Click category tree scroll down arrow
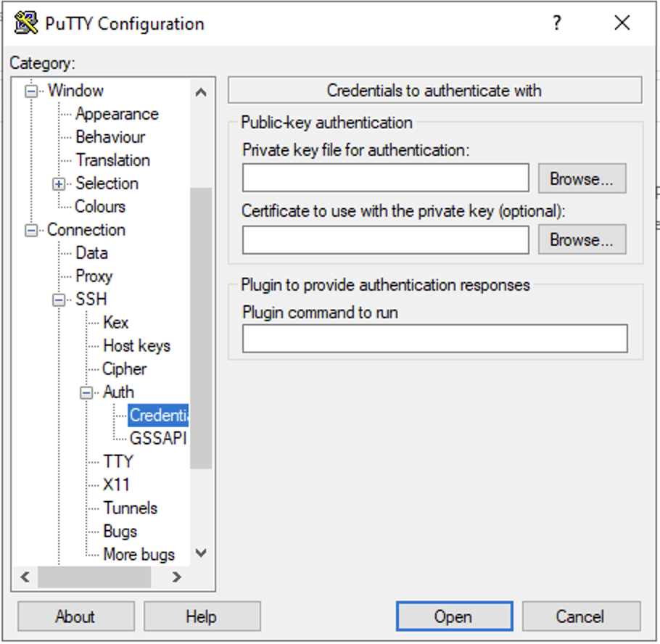Image resolution: width=660 pixels, height=644 pixels. [201, 553]
